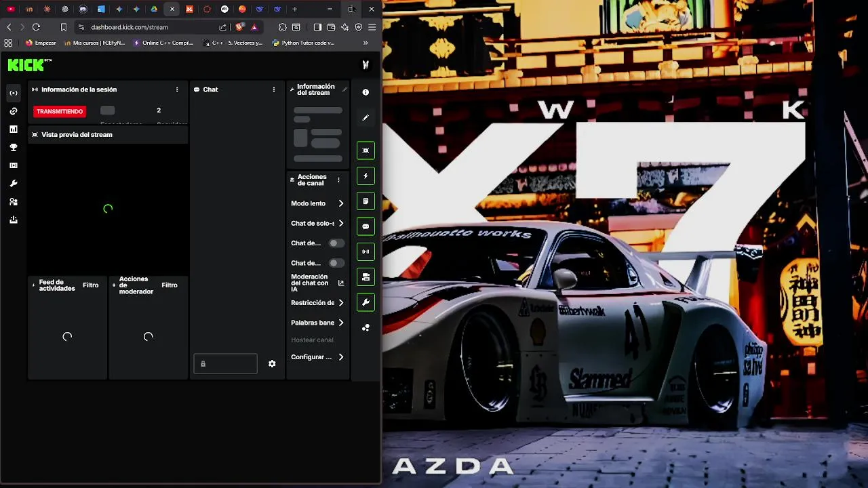This screenshot has height=488, width=868.
Task: Open the download tray icon in left sidebar
Action: [x=14, y=220]
